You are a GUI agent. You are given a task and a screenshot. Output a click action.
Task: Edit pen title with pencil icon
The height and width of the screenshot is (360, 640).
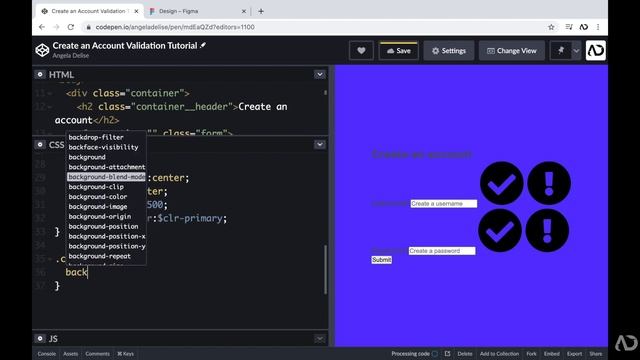point(203,45)
